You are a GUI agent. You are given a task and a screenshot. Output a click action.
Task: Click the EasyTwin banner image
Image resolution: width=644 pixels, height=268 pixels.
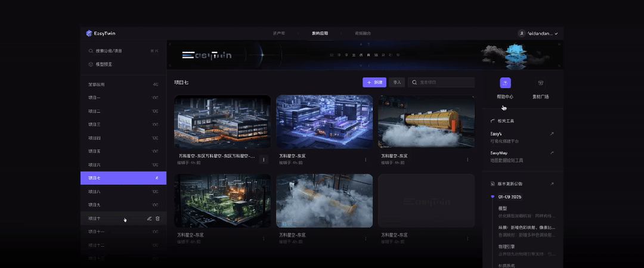365,55
